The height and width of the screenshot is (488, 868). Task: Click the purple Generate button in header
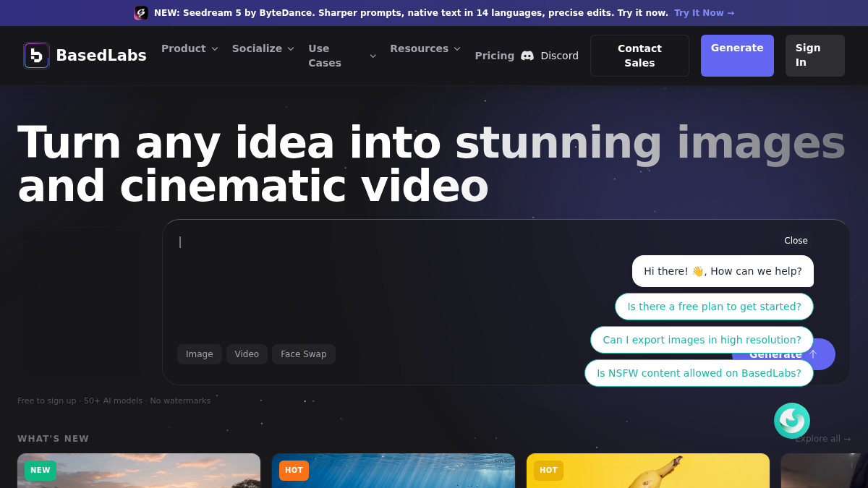tap(737, 56)
